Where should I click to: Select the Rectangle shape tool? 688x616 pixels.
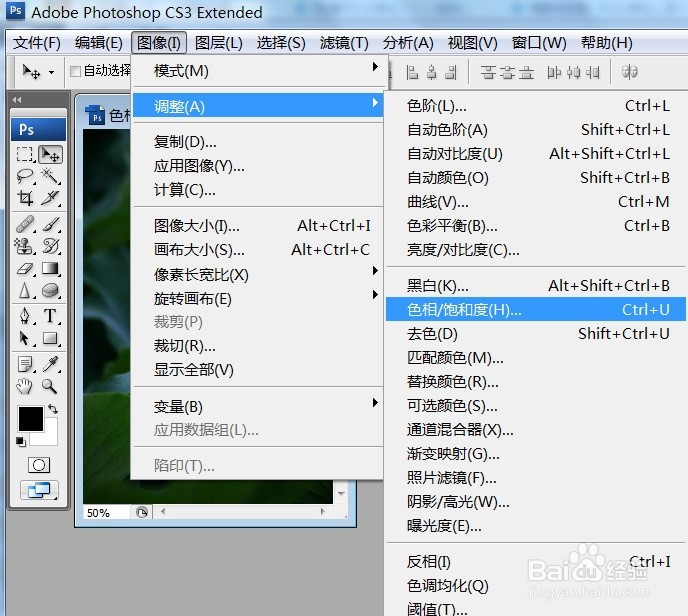50,338
